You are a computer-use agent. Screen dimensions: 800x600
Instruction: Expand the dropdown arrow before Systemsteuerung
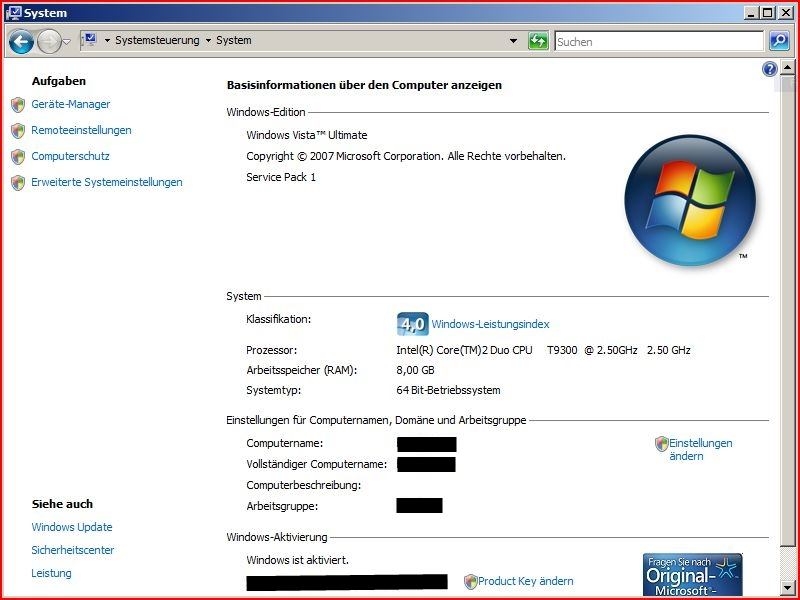107,40
